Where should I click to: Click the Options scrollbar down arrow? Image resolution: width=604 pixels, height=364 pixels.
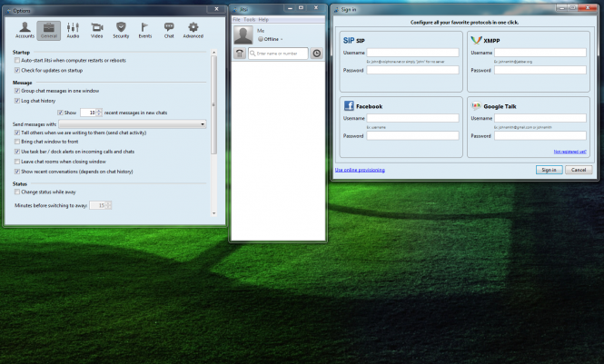(213, 213)
